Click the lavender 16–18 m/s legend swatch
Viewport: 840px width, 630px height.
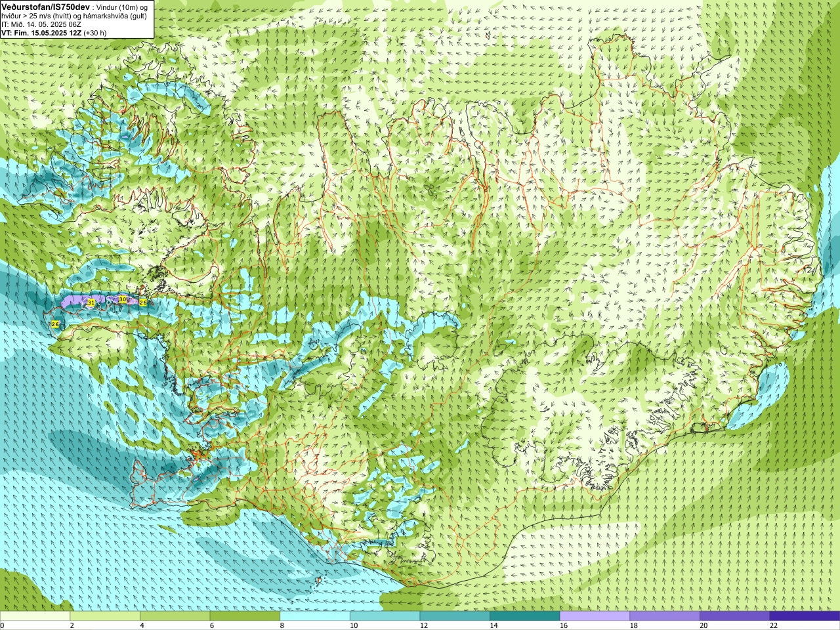[595, 616]
